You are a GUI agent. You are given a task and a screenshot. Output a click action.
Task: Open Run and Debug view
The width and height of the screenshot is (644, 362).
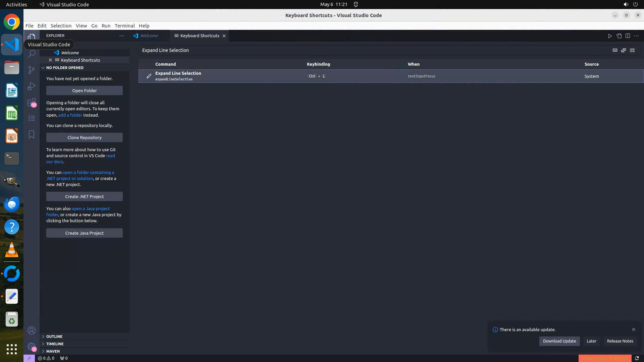(32, 86)
